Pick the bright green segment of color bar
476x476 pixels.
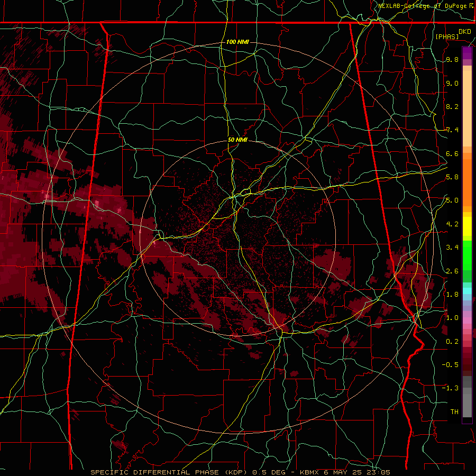(x=467, y=255)
